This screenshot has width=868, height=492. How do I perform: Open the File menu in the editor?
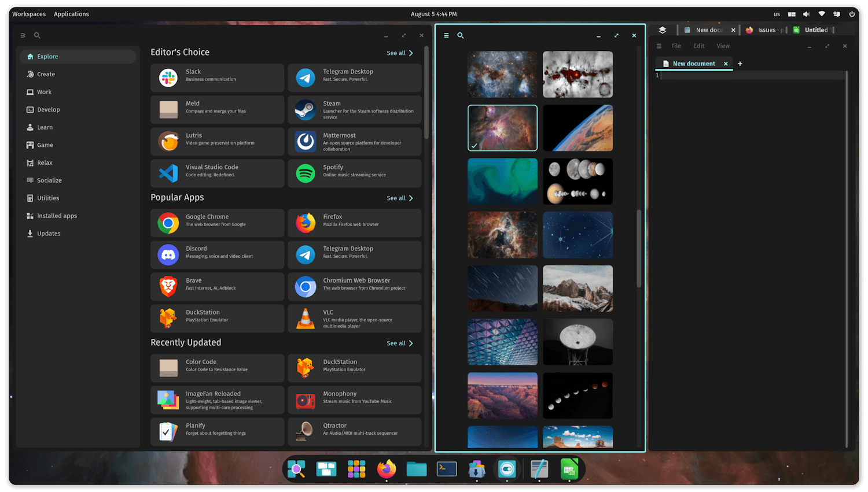point(676,46)
